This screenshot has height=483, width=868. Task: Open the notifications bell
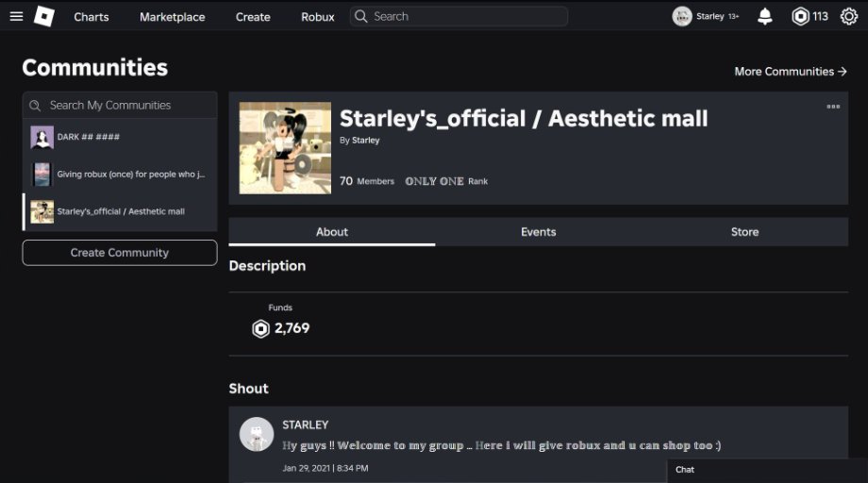tap(765, 17)
